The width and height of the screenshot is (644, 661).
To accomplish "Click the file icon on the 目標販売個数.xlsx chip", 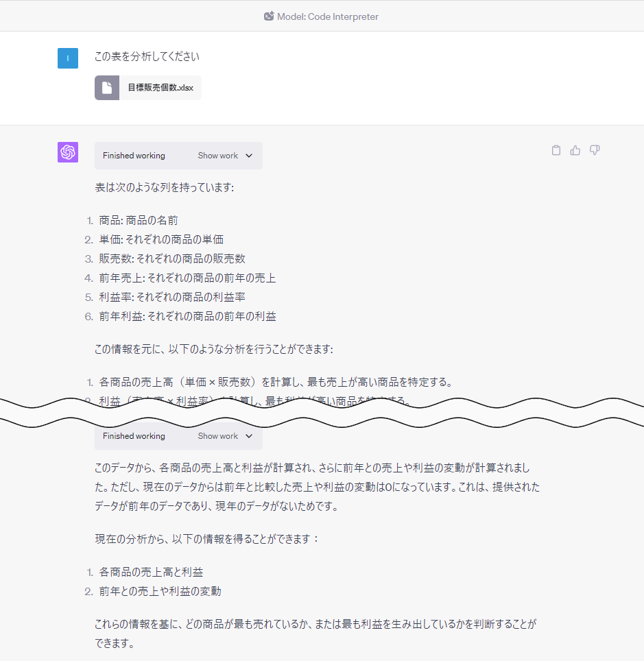I will click(107, 88).
